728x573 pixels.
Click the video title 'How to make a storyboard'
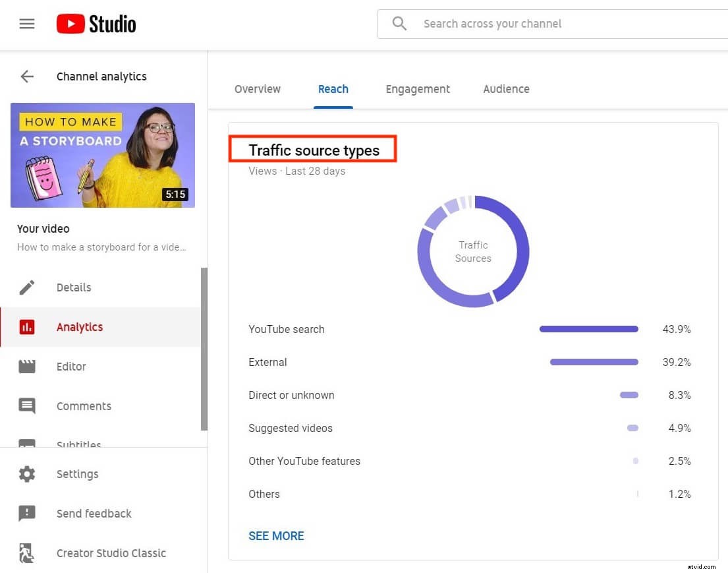[102, 247]
